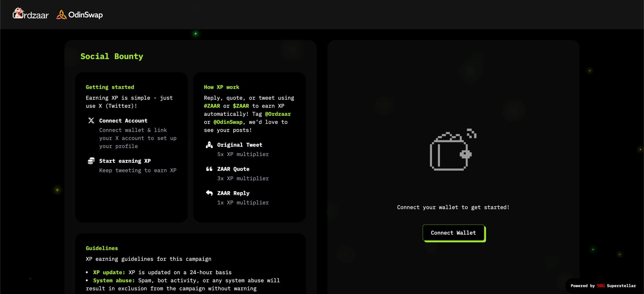The image size is (644, 294).
Task: Click 'XP earning guidelines for this campaign' text
Action: (148, 259)
